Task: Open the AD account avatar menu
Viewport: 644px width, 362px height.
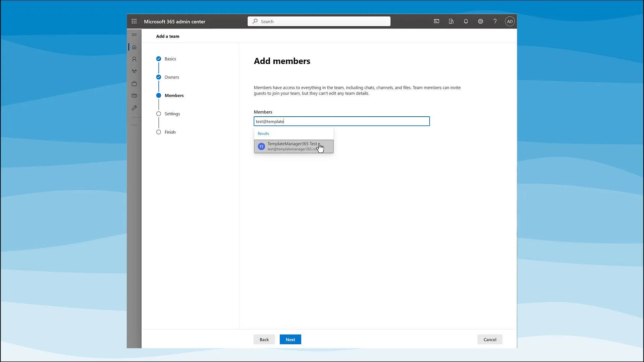Action: click(x=509, y=21)
